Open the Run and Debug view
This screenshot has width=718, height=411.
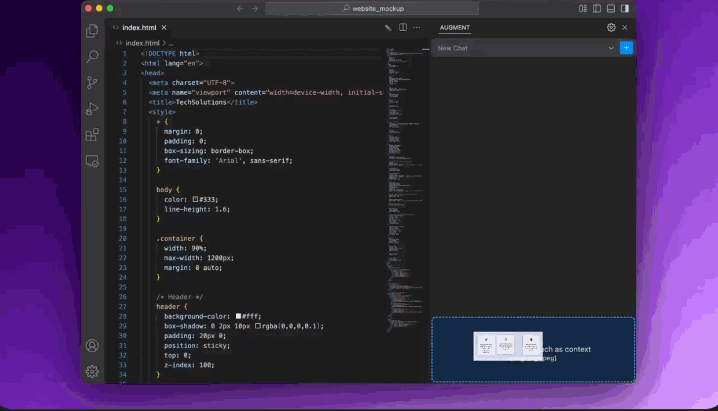point(92,109)
